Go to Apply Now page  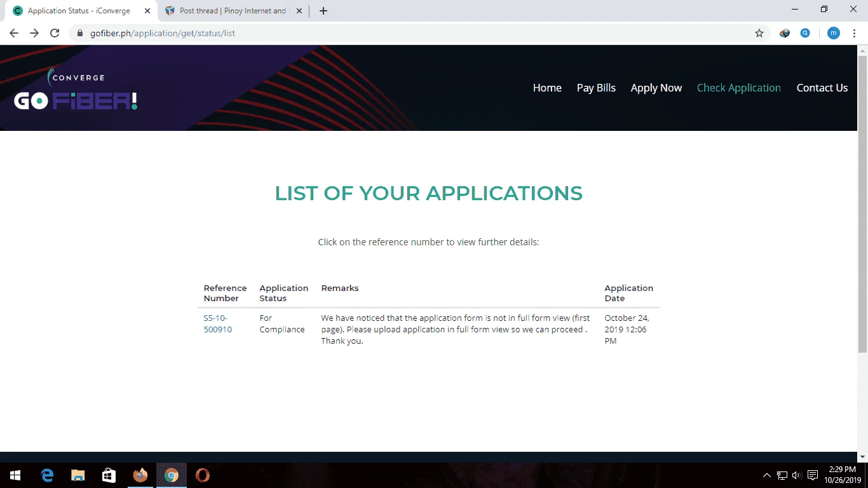tap(656, 88)
